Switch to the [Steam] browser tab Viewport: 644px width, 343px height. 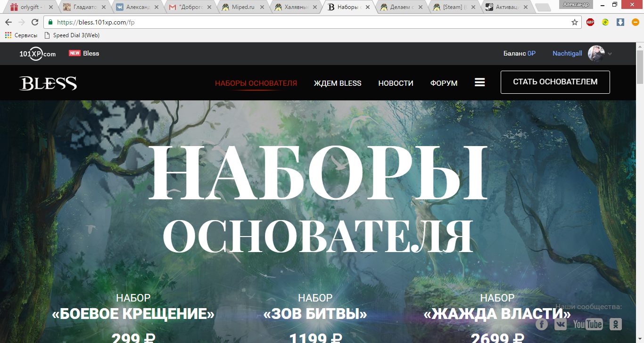click(454, 7)
